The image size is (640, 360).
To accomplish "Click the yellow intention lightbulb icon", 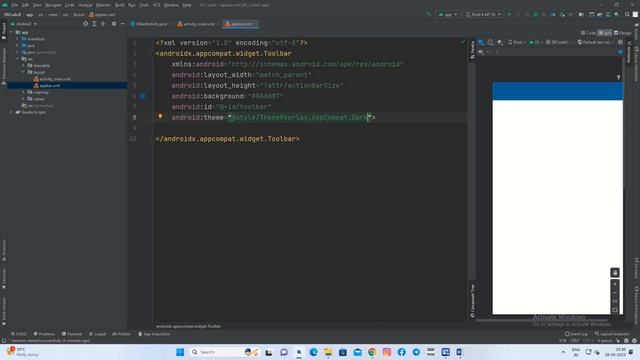I will pos(160,117).
